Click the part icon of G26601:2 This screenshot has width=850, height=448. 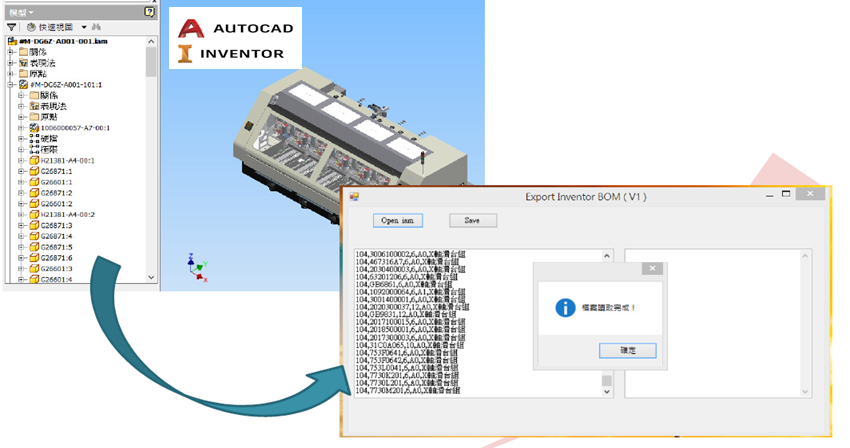click(x=34, y=204)
